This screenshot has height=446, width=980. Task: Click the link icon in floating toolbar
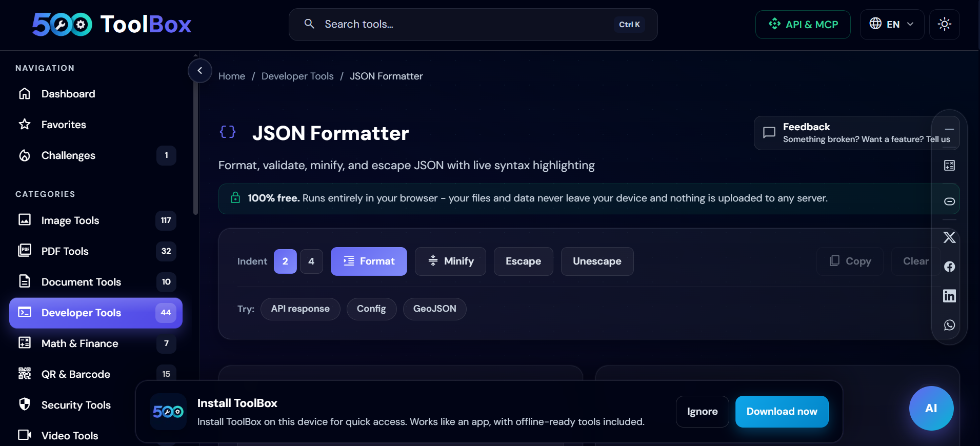[x=949, y=201]
